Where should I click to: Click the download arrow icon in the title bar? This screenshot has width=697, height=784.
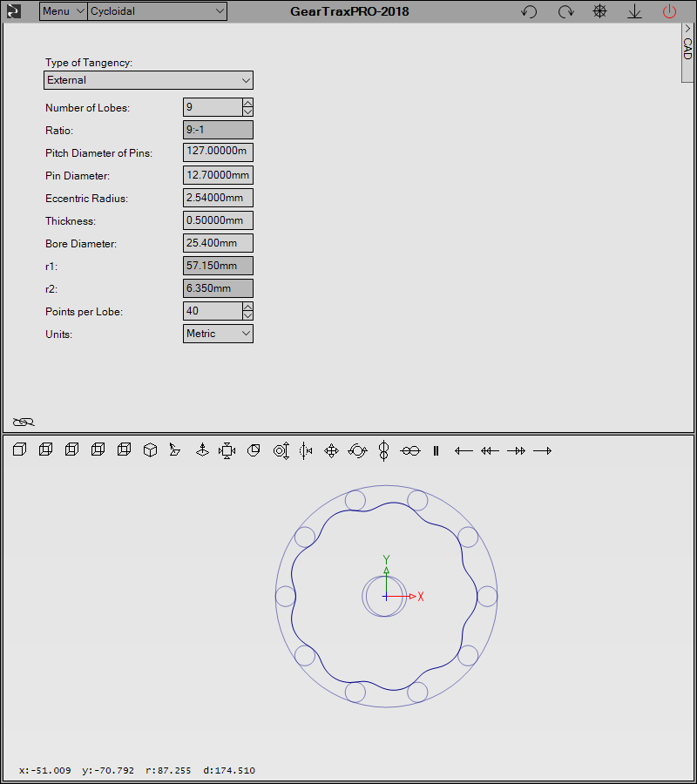tap(634, 11)
